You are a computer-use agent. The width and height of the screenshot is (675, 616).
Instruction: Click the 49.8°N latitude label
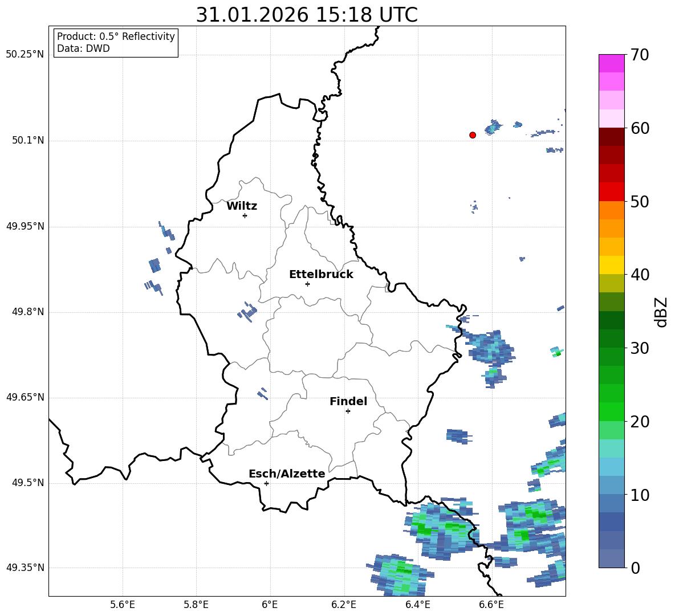click(x=28, y=312)
